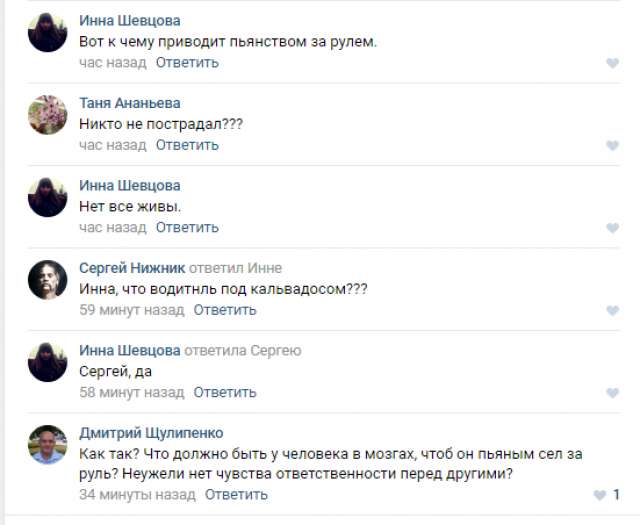This screenshot has width=640, height=525.
Task: Click the "ответил Инне" reply reference
Action: (233, 268)
